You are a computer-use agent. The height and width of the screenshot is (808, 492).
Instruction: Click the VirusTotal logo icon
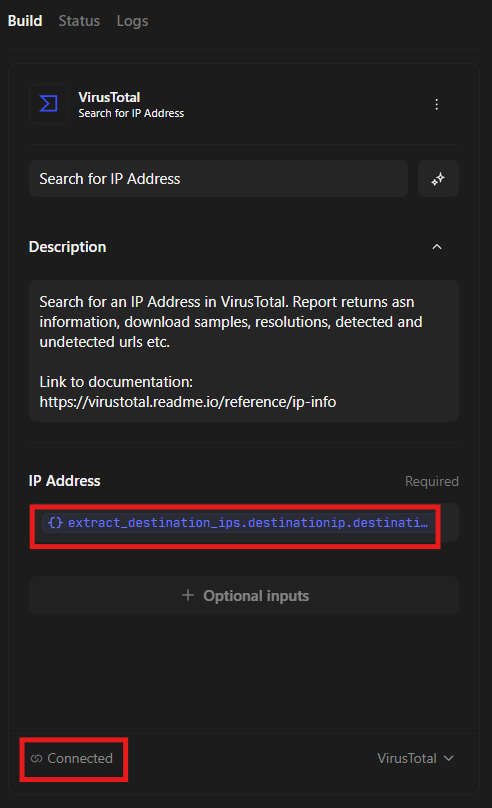click(48, 104)
